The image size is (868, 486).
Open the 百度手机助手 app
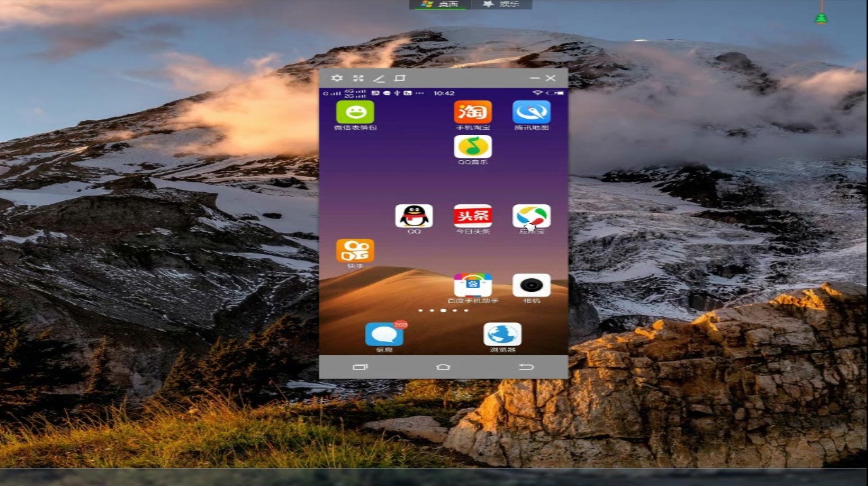[473, 285]
